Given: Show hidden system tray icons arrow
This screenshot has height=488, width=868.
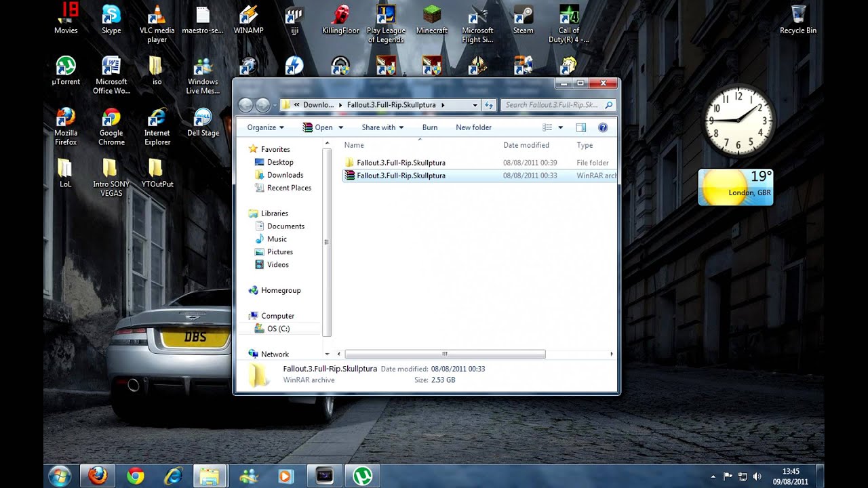Looking at the screenshot, I should pyautogui.click(x=713, y=476).
